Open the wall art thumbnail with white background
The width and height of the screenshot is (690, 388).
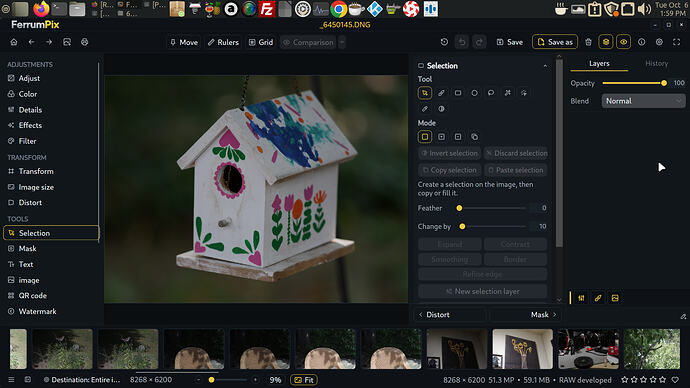tap(522, 349)
